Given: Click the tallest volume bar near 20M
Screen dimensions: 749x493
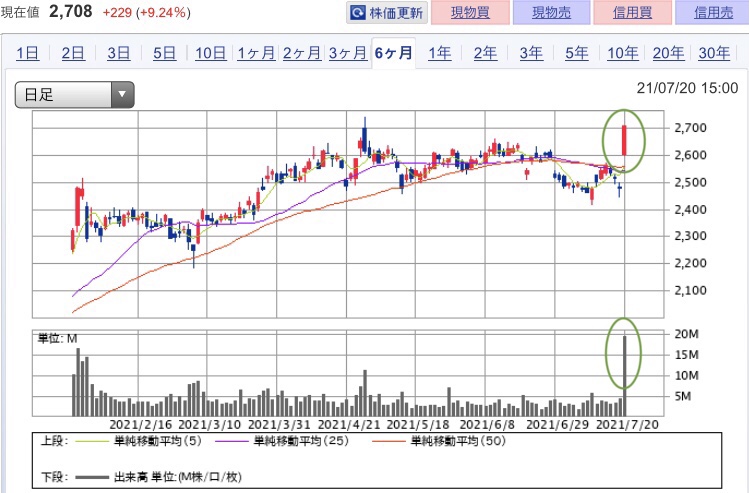Looking at the screenshot, I should point(624,375).
